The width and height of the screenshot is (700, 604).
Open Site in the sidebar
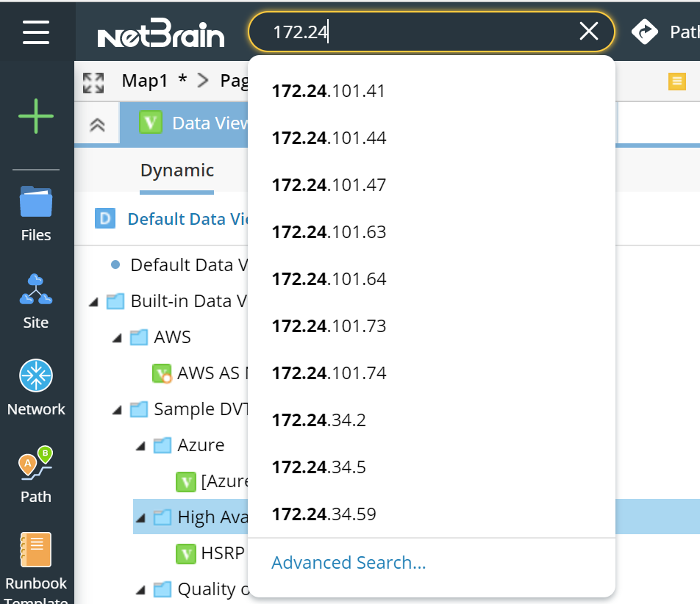(36, 301)
